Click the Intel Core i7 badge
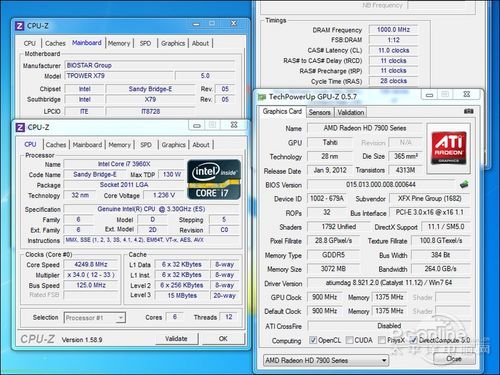The image size is (500, 375). click(214, 180)
